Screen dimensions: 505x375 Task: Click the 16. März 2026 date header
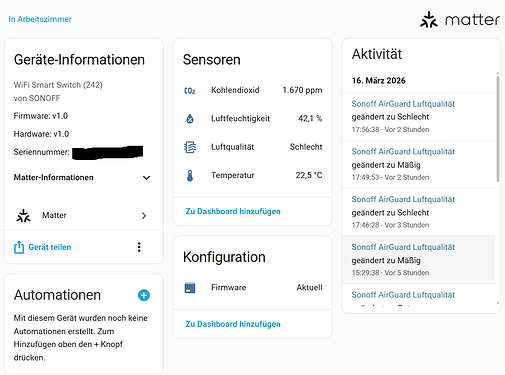pos(379,81)
